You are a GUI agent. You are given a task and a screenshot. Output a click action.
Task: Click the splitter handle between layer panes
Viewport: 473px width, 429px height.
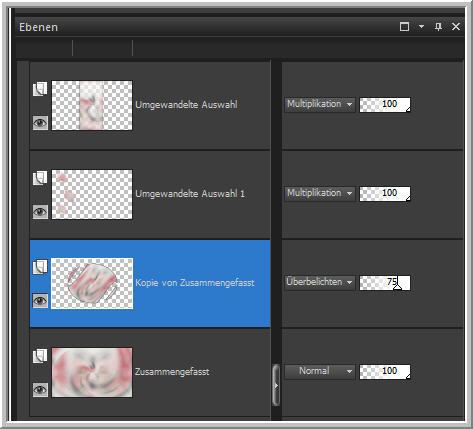tap(276, 385)
